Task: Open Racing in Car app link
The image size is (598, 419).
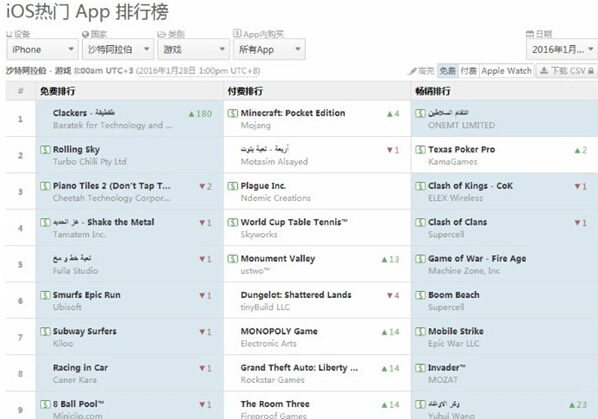Action: (x=80, y=368)
